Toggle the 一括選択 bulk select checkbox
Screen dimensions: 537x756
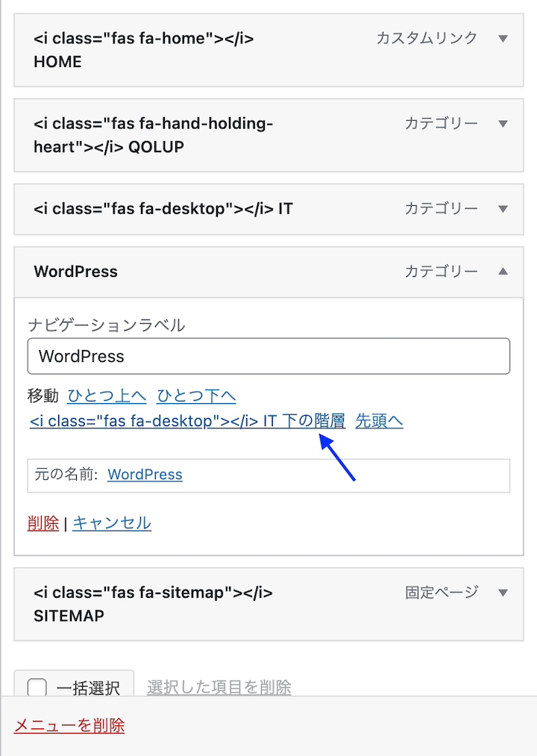[x=37, y=687]
